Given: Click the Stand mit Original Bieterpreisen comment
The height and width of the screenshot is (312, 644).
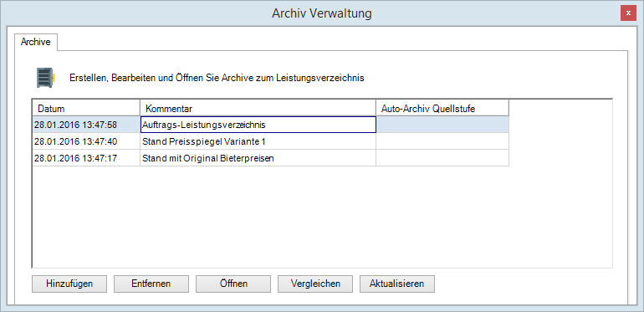Looking at the screenshot, I should [x=258, y=158].
